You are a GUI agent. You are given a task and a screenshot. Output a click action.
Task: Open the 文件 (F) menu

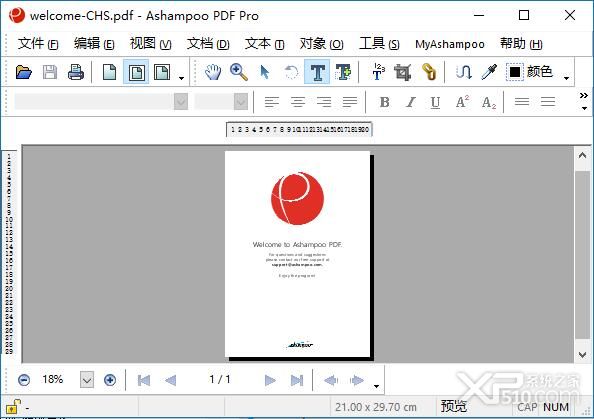pos(38,44)
